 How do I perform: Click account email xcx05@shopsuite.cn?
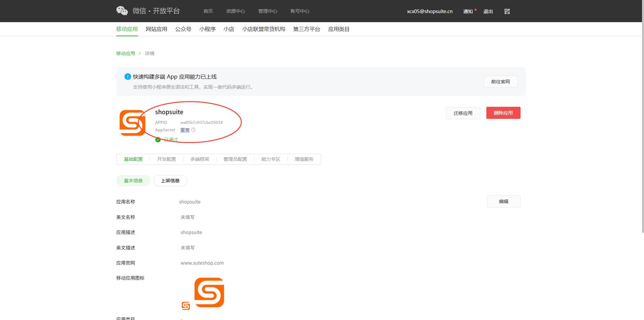[430, 11]
